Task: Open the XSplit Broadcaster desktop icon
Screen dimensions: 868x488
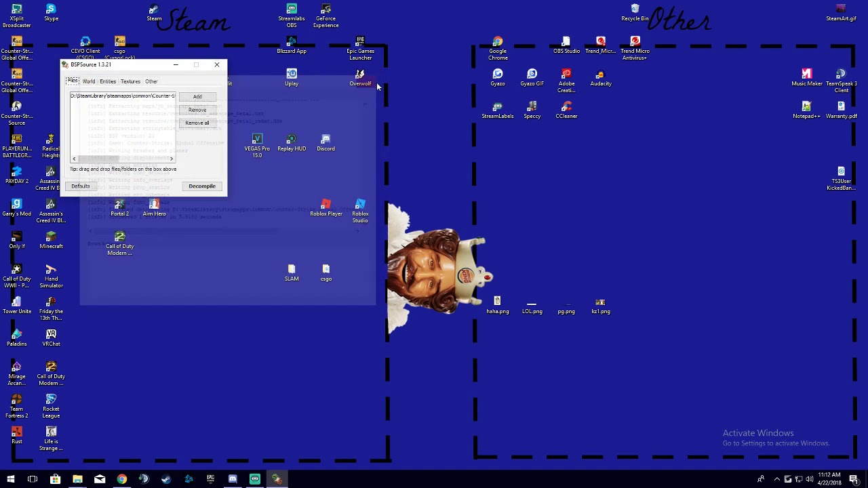Action: pyautogui.click(x=16, y=16)
